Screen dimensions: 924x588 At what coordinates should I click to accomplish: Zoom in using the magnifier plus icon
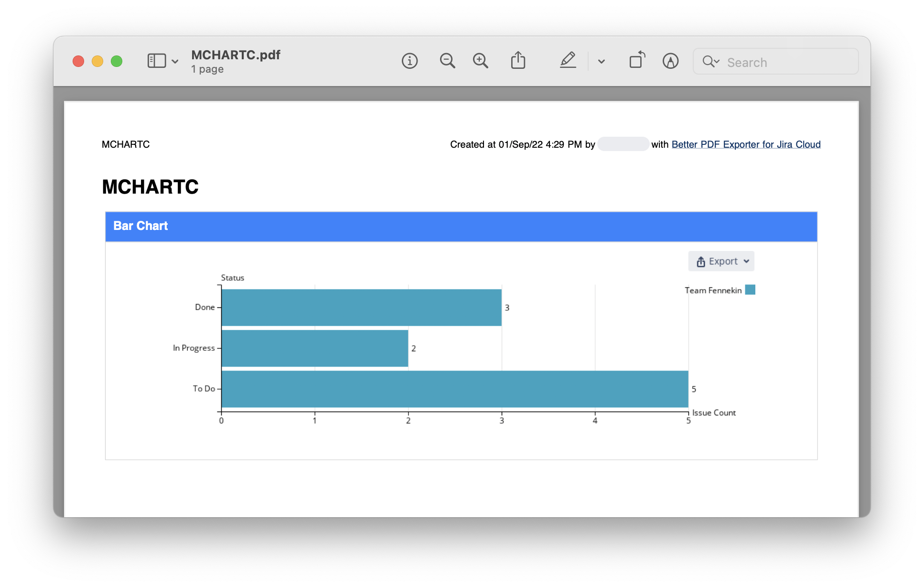(x=480, y=61)
